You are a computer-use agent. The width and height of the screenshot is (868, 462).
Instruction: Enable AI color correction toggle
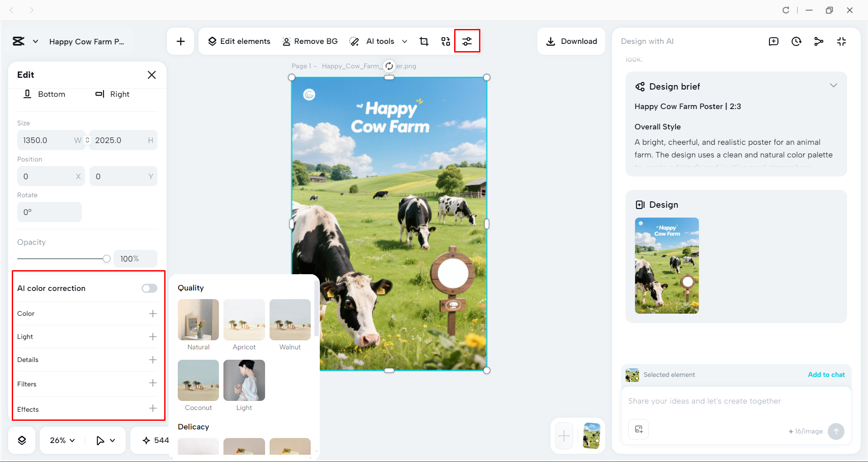coord(149,288)
